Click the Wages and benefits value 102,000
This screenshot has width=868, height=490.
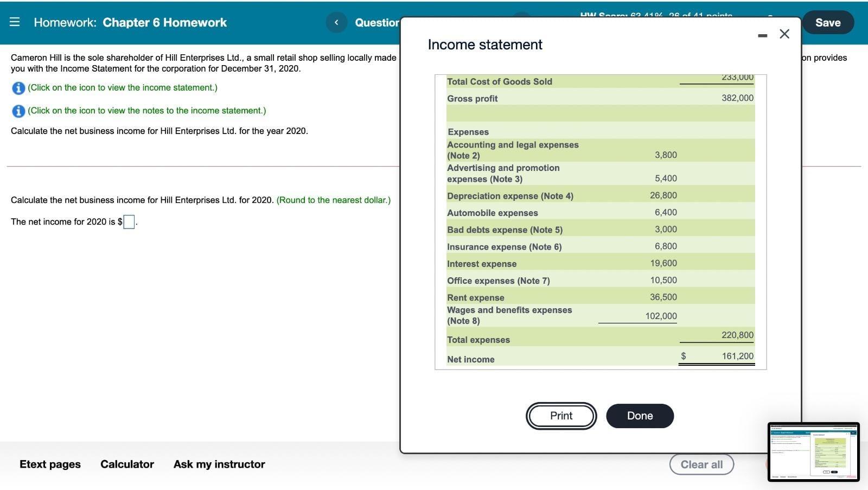click(x=661, y=316)
